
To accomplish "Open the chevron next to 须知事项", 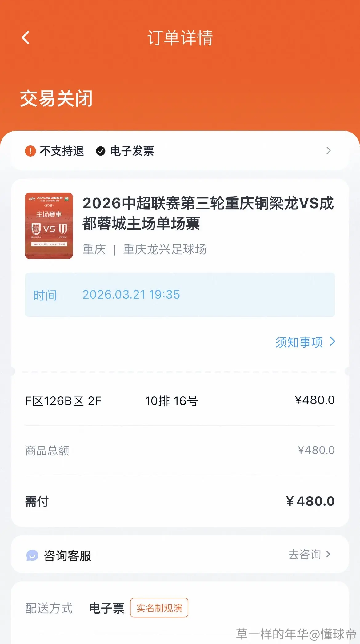I will (x=332, y=341).
